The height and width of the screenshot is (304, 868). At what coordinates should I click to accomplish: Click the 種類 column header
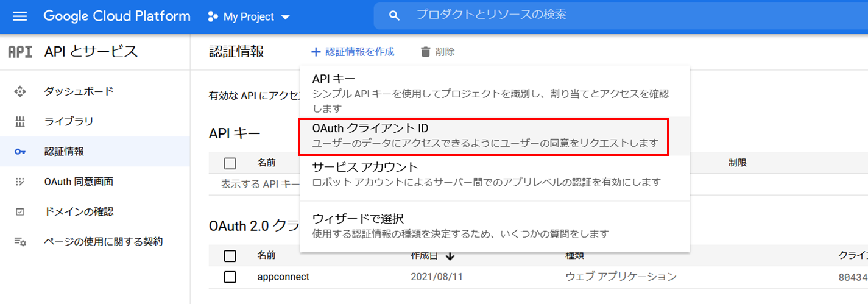[x=575, y=255]
